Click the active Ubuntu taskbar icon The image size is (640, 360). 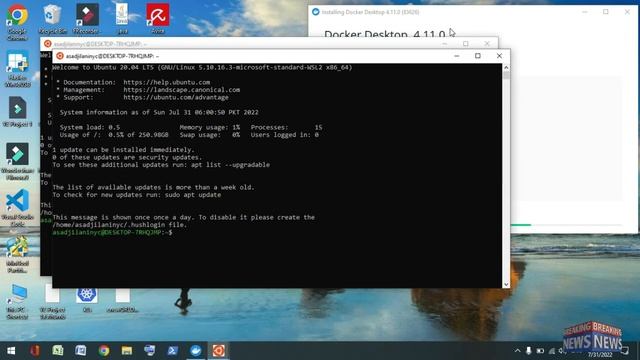[218, 351]
